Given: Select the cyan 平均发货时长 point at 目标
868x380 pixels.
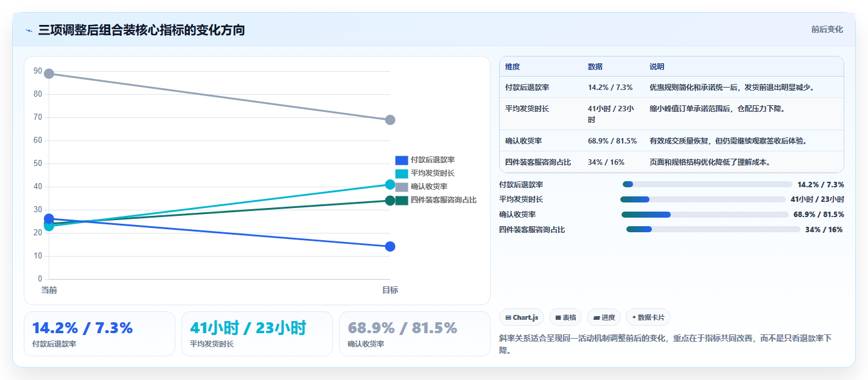Looking at the screenshot, I should point(390,184).
